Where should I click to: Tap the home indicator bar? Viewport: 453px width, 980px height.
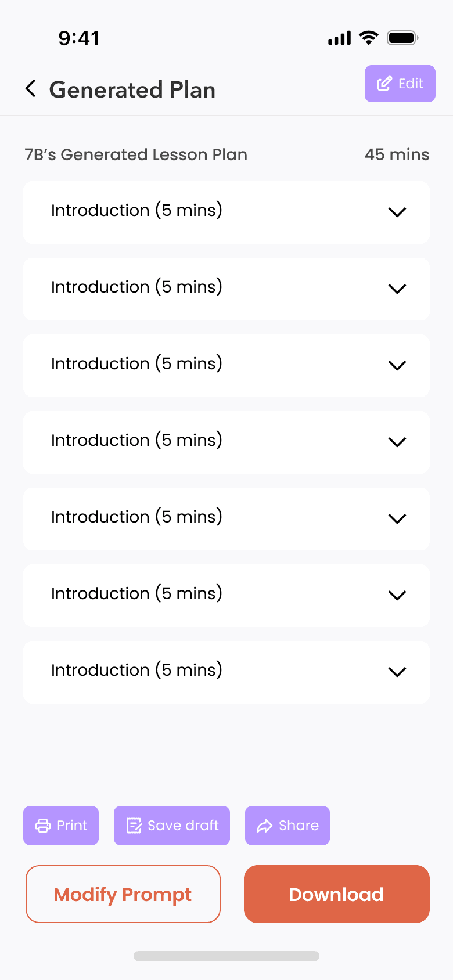tap(227, 956)
